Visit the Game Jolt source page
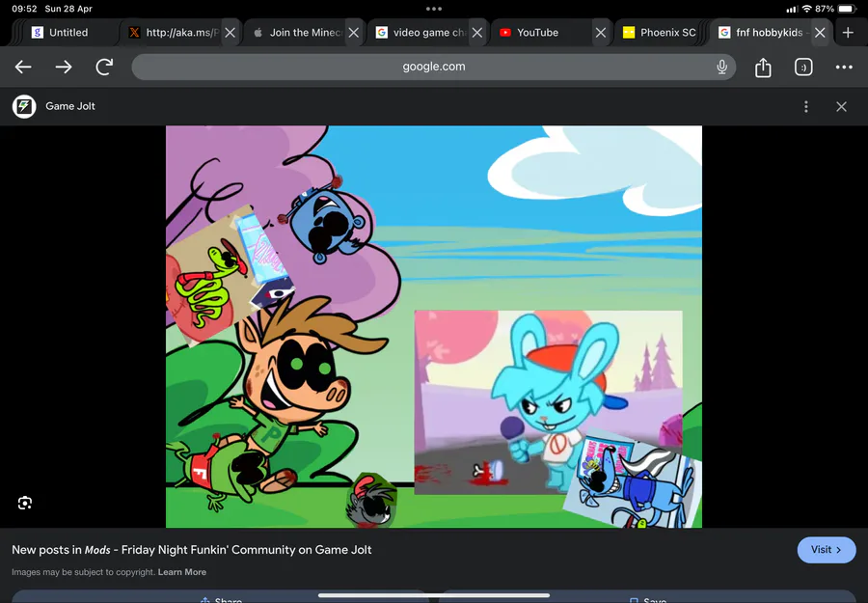The height and width of the screenshot is (603, 868). point(827,550)
